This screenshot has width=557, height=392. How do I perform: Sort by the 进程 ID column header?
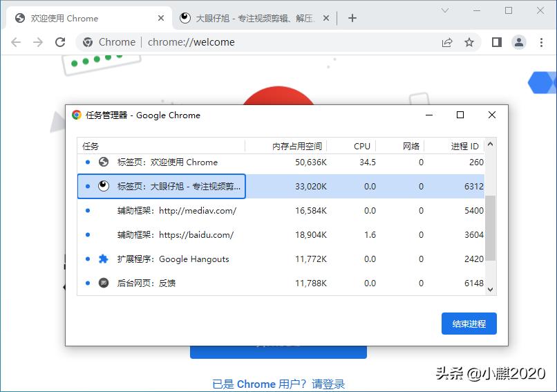pyautogui.click(x=454, y=146)
